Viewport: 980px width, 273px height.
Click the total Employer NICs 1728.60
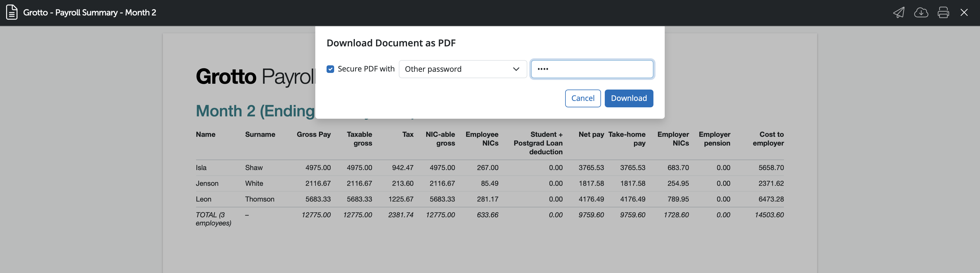coord(676,215)
